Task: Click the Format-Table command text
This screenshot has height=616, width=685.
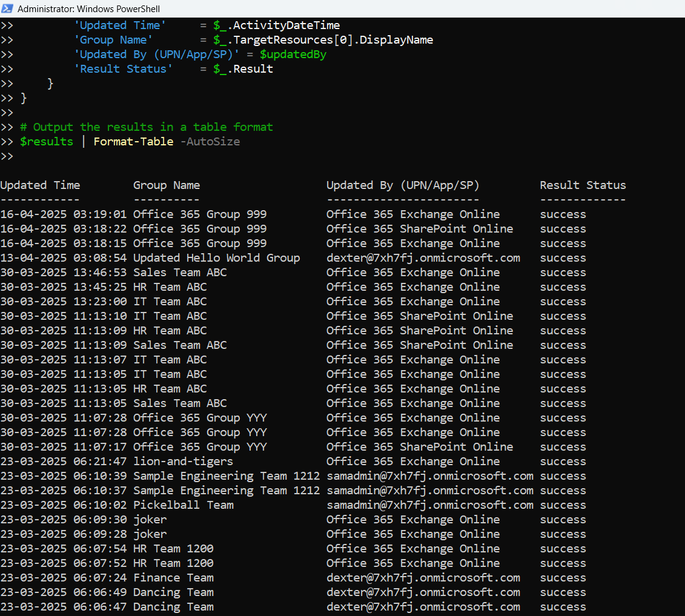Action: click(133, 142)
